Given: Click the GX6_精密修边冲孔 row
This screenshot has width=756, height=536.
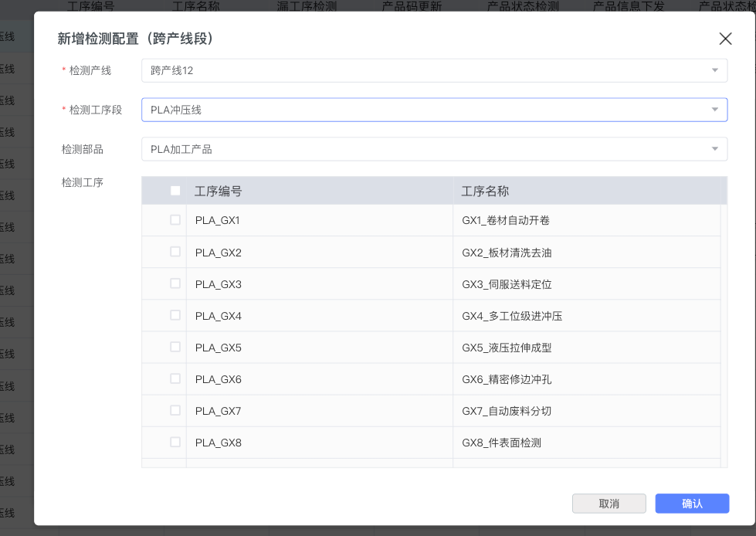Looking at the screenshot, I should [x=507, y=379].
